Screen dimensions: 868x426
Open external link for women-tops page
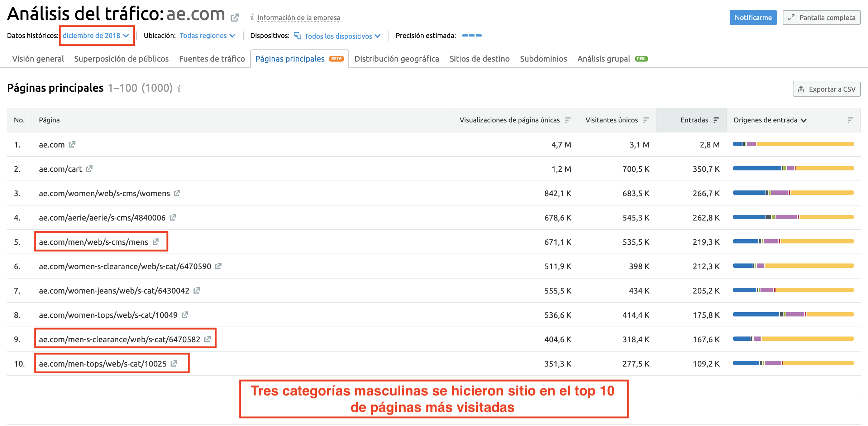point(185,315)
